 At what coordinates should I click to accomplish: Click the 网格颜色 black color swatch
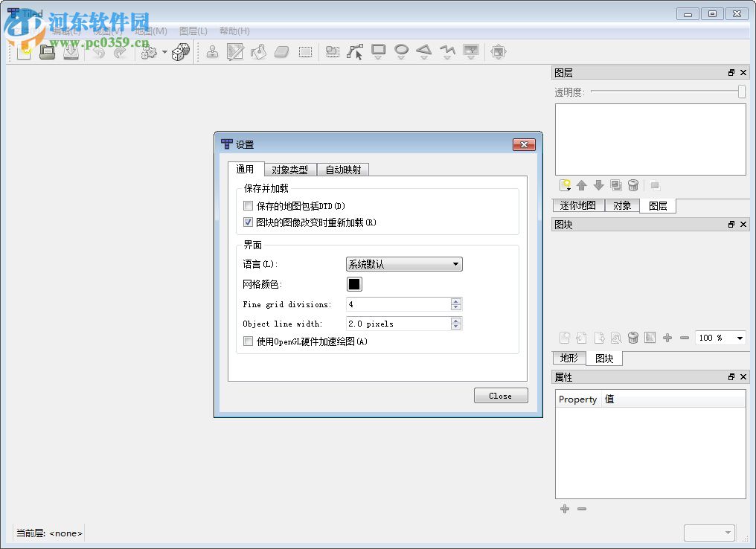[x=353, y=283]
